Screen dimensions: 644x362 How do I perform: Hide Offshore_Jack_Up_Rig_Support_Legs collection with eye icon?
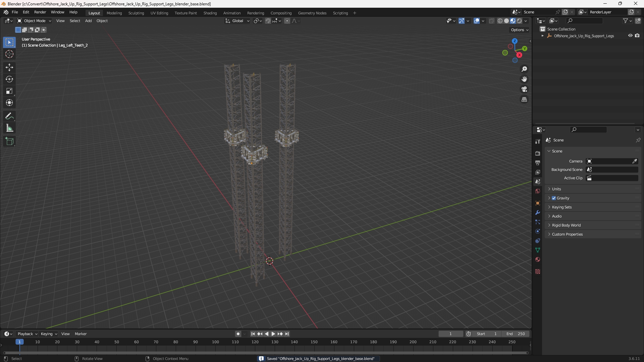pos(630,36)
